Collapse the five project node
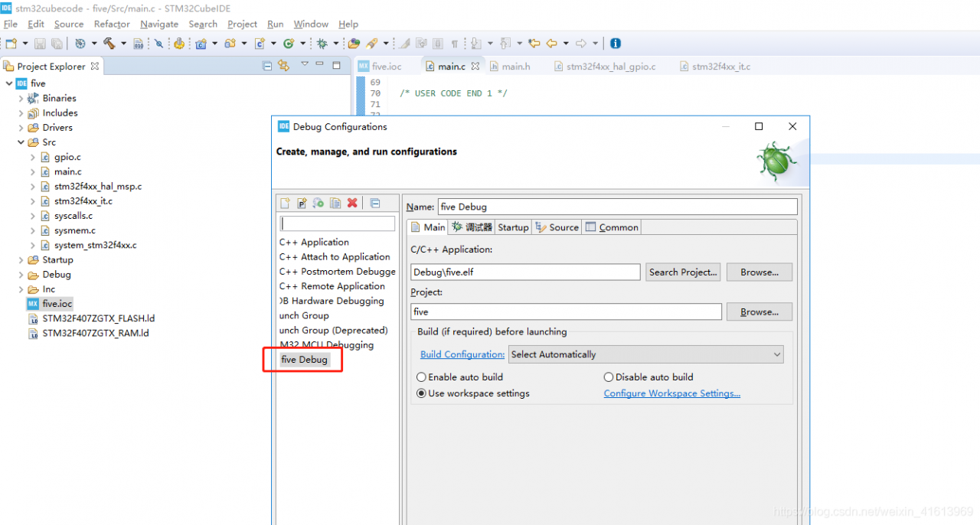The height and width of the screenshot is (525, 980). tap(9, 83)
